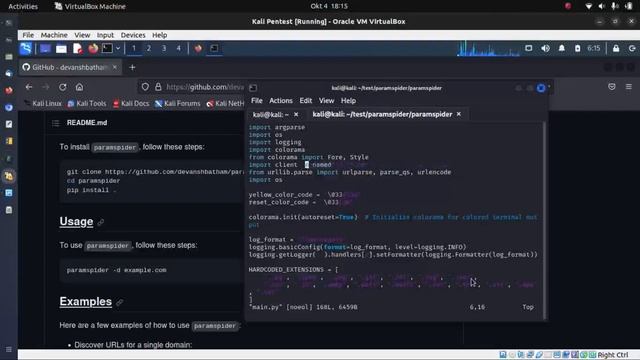The width and height of the screenshot is (640, 360).
Task: Open the terminal emulator launcher in Kali panel
Action: (x=107, y=49)
